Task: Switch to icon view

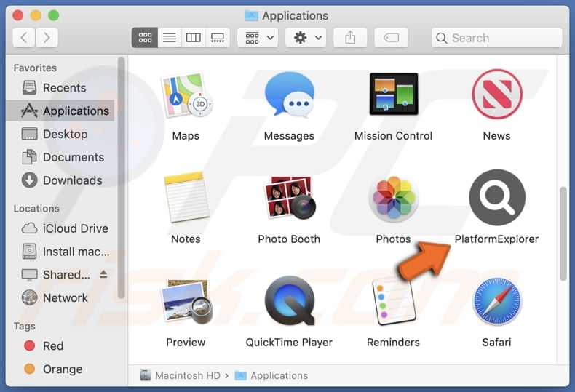Action: click(145, 37)
